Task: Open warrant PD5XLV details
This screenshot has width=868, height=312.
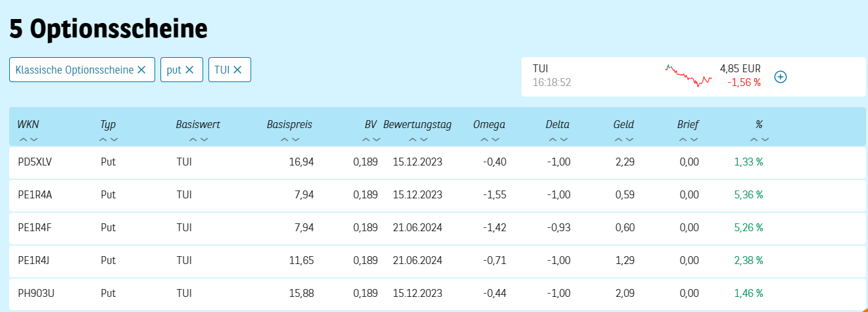Action: point(34,162)
